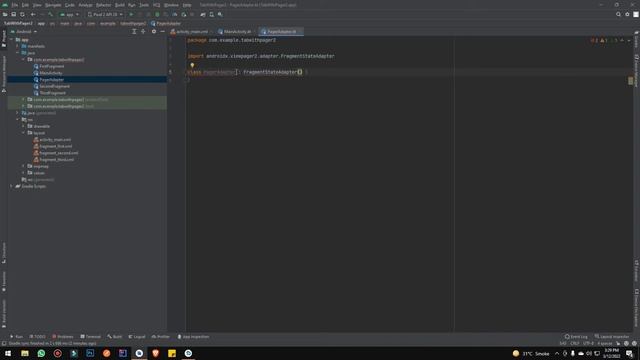Select FirstFragment in the project tree
The width and height of the screenshot is (640, 360).
(x=49, y=66)
